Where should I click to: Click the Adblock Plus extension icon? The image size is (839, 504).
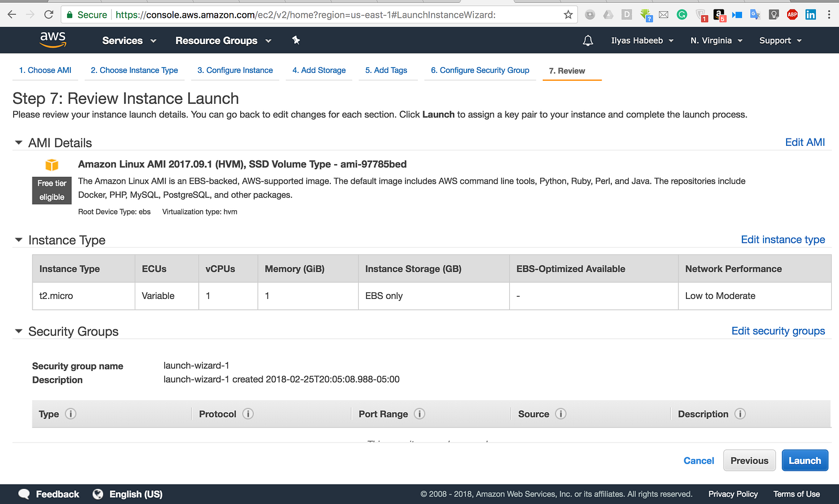[792, 15]
